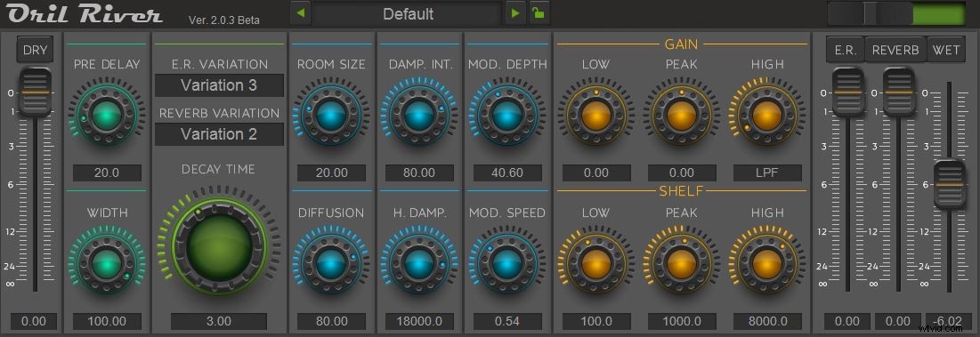Screen dimensions: 980x337
Task: Click the Width value field 100.00
Action: click(x=107, y=321)
